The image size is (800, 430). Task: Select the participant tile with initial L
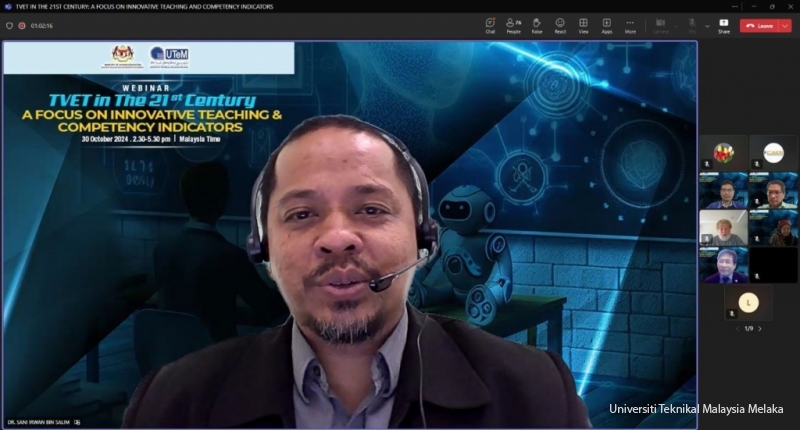[748, 302]
